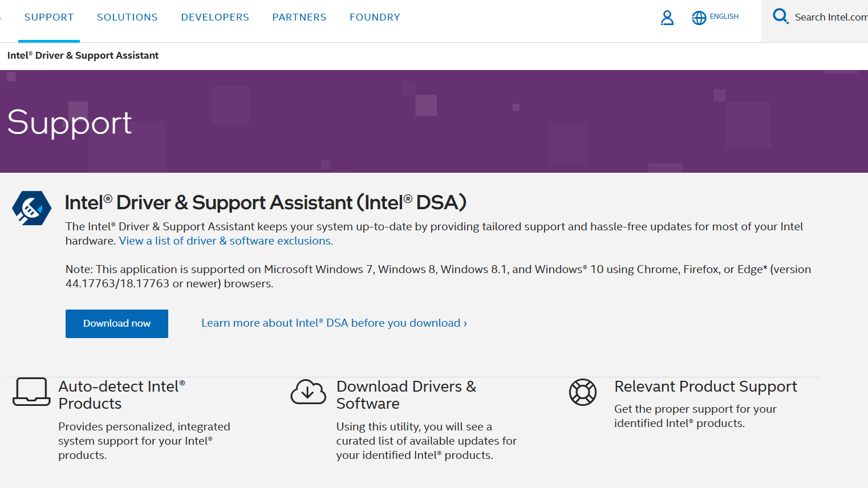Click the Auto-detect Intel Products heading

point(121,395)
